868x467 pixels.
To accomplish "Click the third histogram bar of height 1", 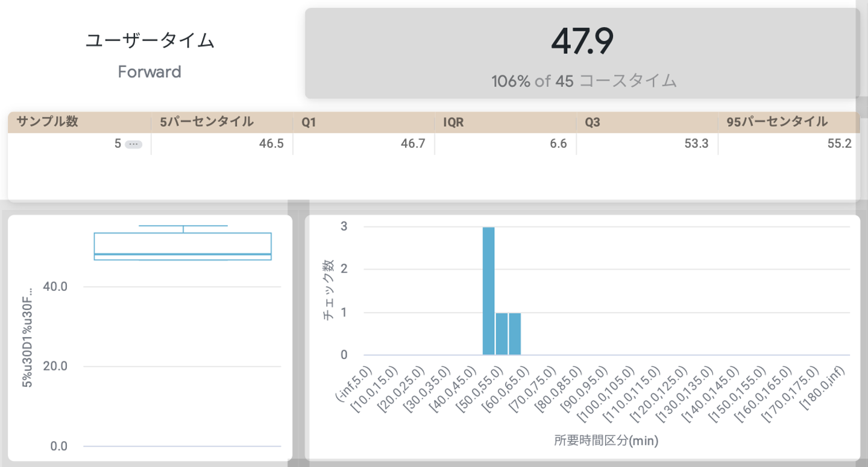I will click(515, 334).
